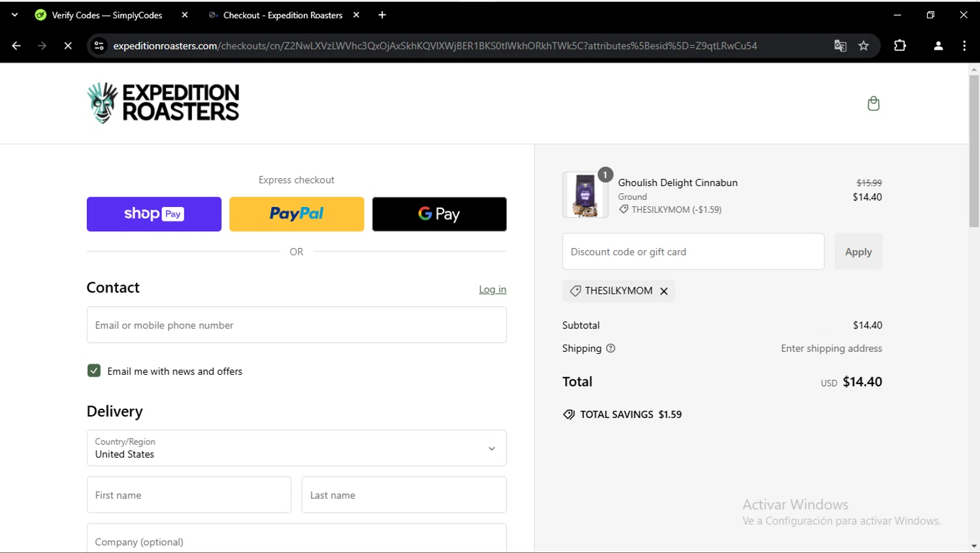Click the browser forward arrow

coord(42,46)
